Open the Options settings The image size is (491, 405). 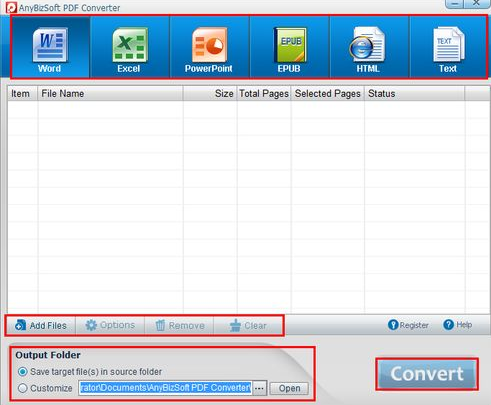click(x=110, y=325)
